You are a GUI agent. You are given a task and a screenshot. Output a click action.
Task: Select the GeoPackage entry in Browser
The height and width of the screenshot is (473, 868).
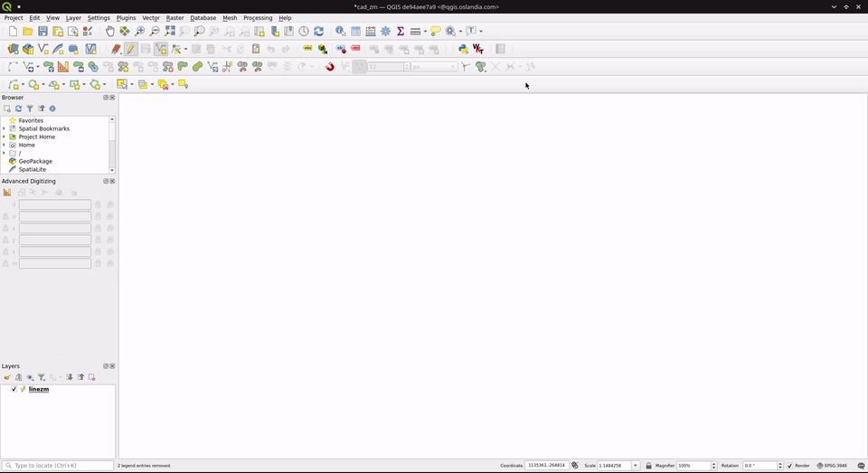point(35,161)
